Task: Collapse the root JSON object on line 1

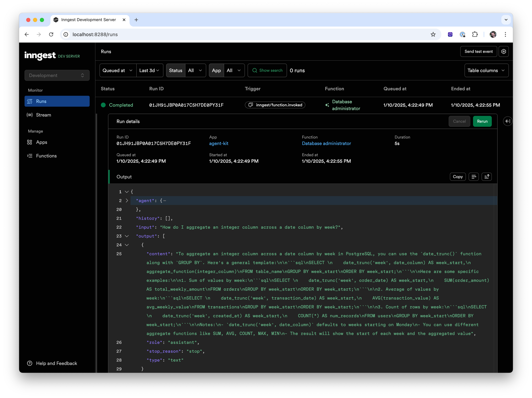Action: click(127, 192)
